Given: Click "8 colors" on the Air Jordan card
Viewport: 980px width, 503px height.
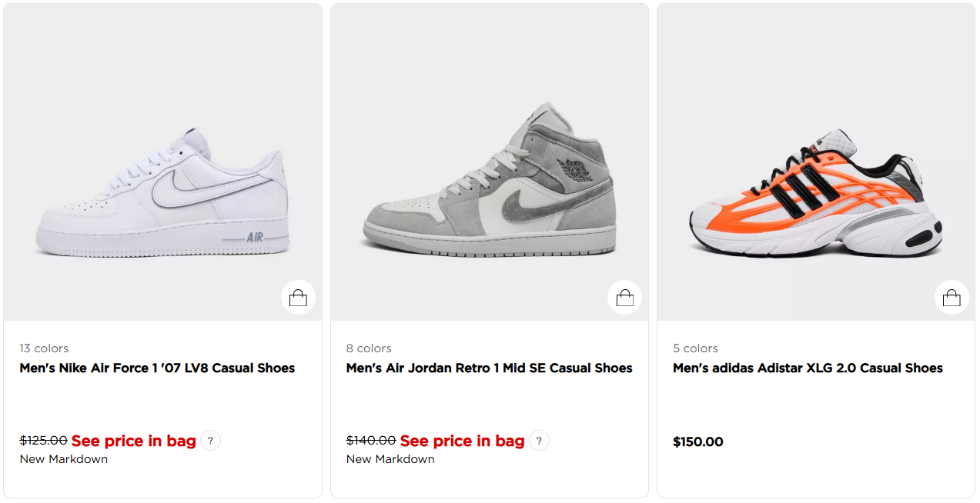Looking at the screenshot, I should pyautogui.click(x=369, y=348).
